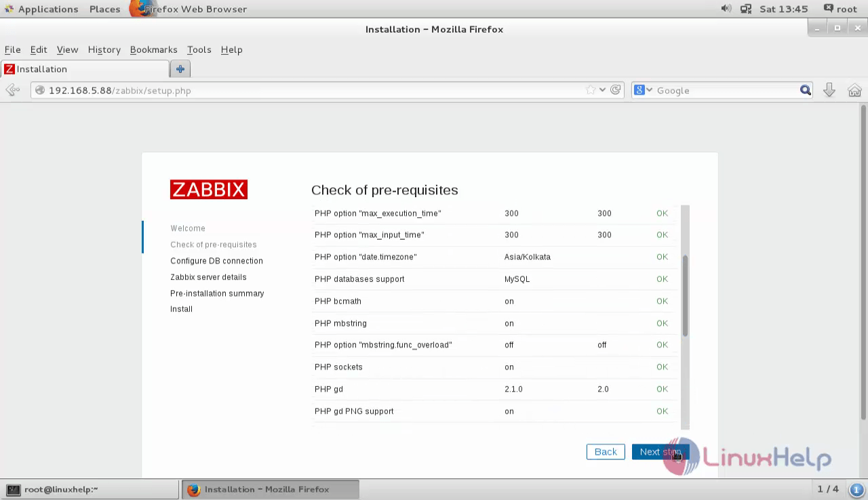Click the "MySQL" databases support value

pyautogui.click(x=517, y=279)
